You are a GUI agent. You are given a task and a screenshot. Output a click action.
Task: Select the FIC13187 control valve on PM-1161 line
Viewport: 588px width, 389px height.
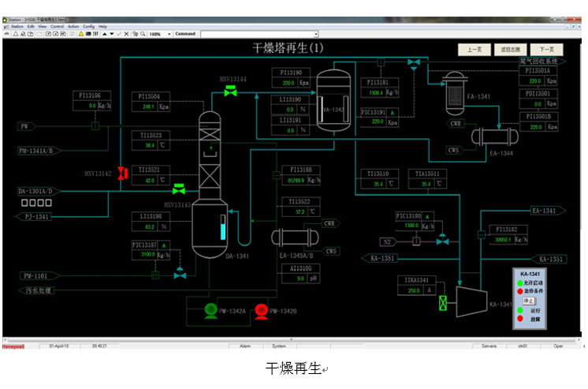point(180,273)
